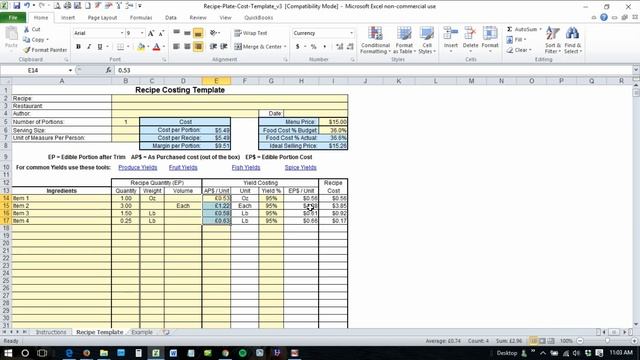Click the red Font Color A button
The width and height of the screenshot is (640, 360).
click(157, 47)
